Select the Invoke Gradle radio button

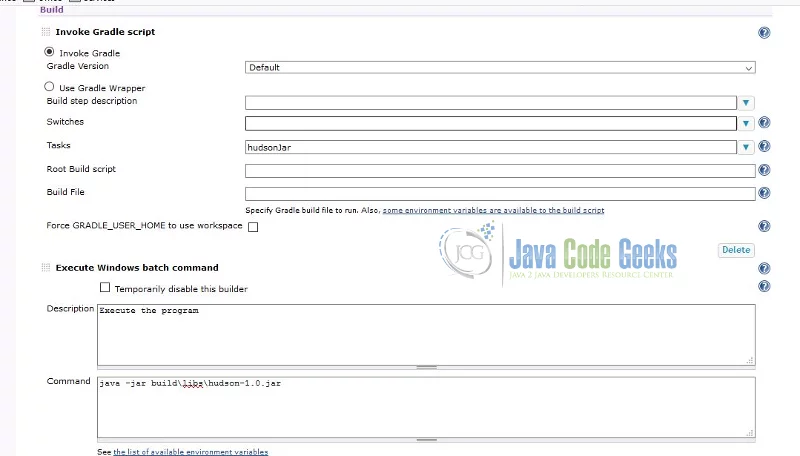pos(49,52)
